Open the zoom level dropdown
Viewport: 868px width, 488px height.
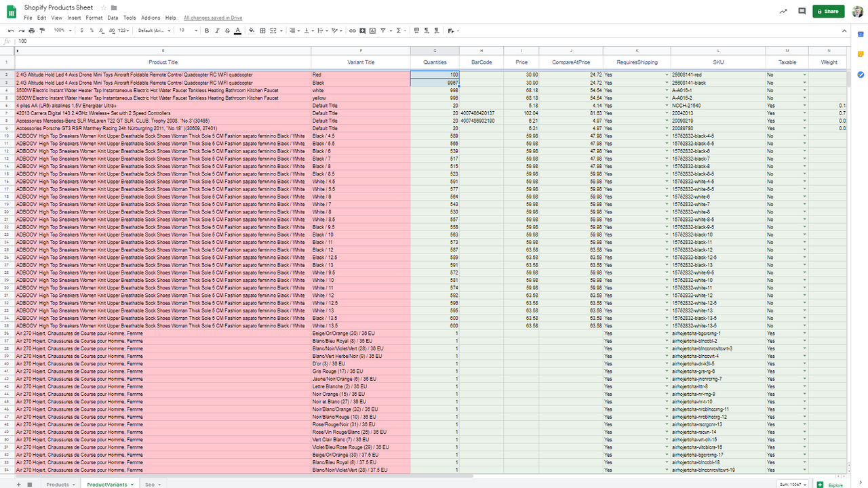(62, 30)
